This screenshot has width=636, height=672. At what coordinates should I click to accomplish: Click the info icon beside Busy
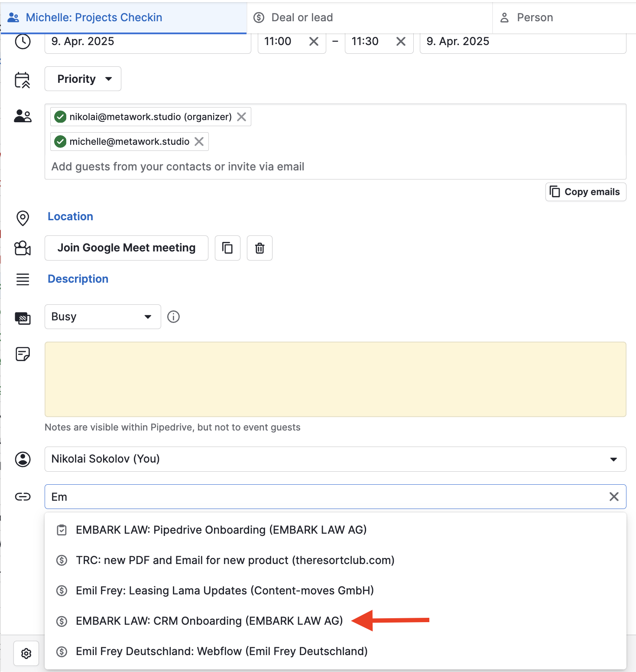[x=173, y=317]
